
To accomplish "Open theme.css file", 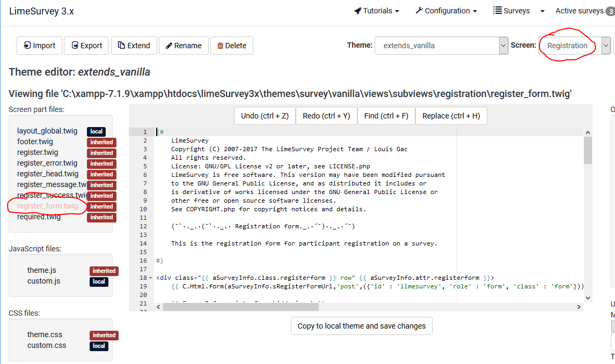I will 45,335.
